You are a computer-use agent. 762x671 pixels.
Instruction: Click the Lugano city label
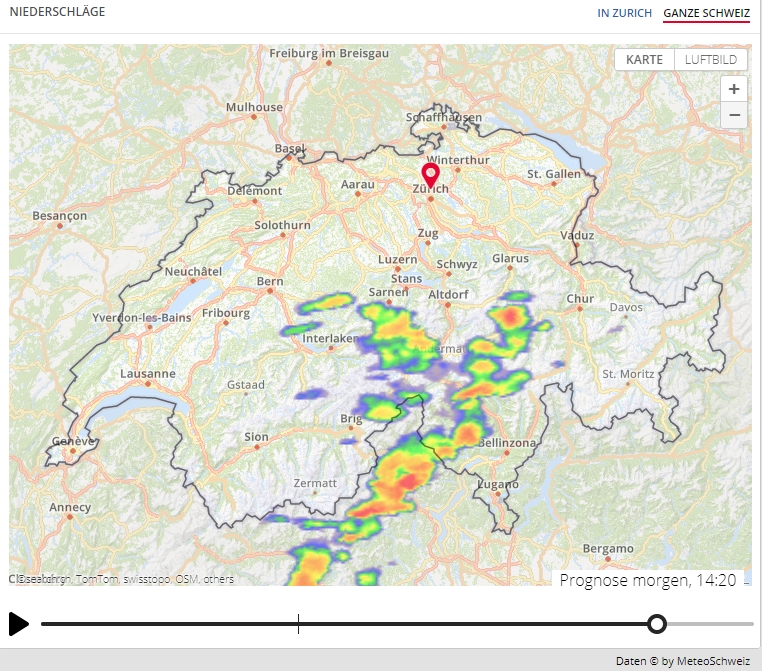coord(498,484)
